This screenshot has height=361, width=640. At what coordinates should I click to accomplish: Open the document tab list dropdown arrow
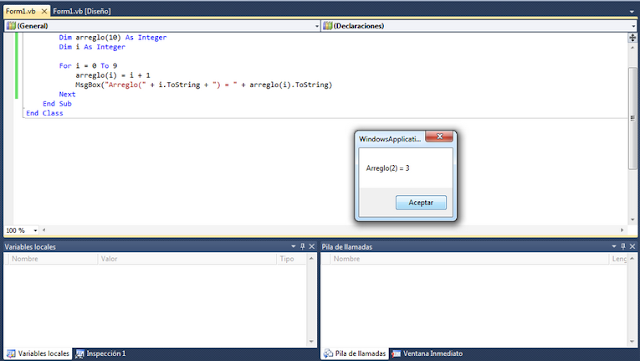(x=632, y=12)
